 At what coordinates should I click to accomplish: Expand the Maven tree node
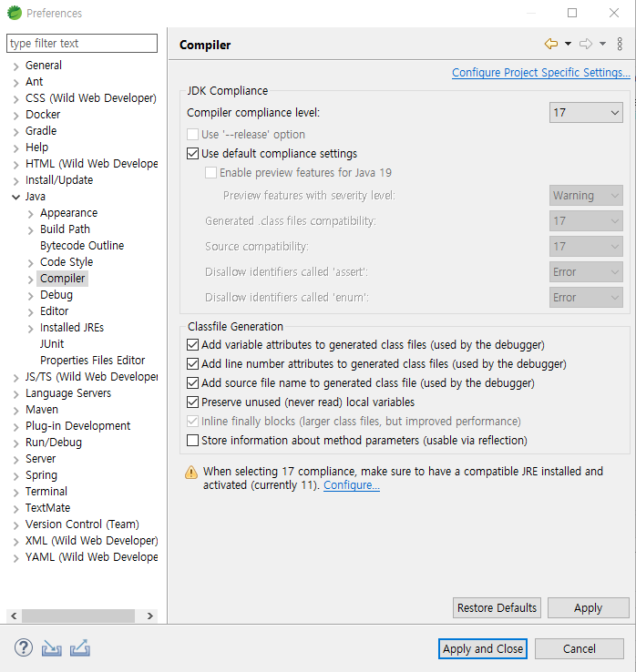coord(15,411)
